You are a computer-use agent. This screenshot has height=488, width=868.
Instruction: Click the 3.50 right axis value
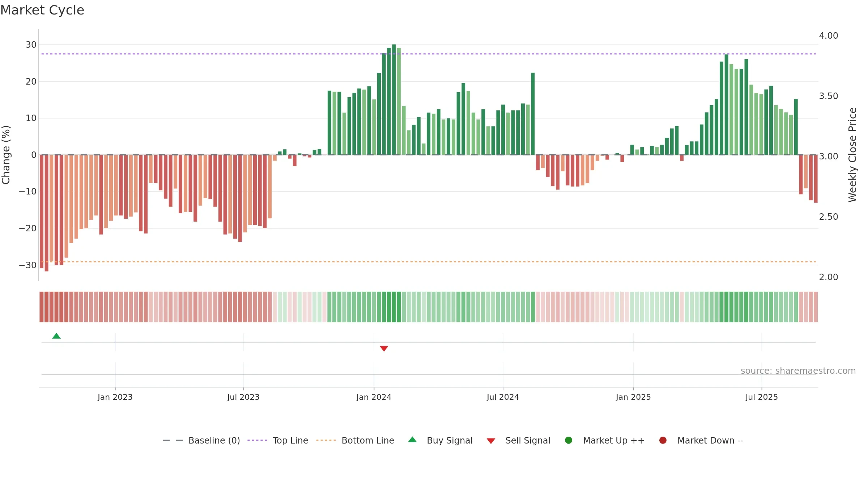(x=829, y=96)
